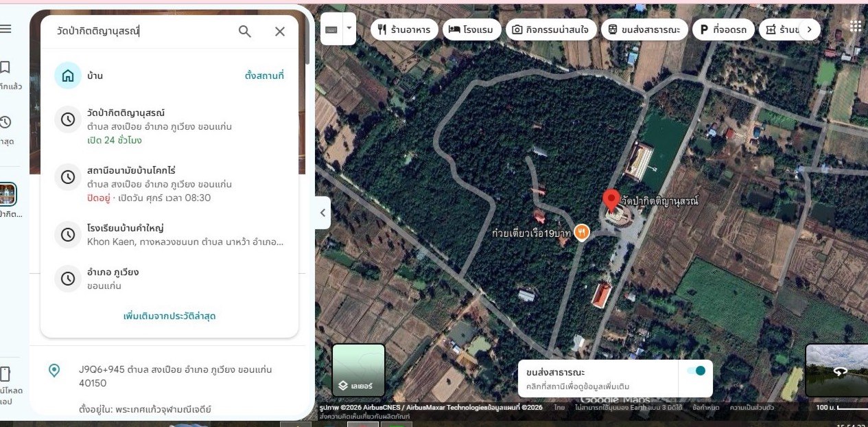Screen dimensions: 868x427
Task: Choose suggestion โรงเรียนบ้านคำใหญ่
Action: pos(169,234)
